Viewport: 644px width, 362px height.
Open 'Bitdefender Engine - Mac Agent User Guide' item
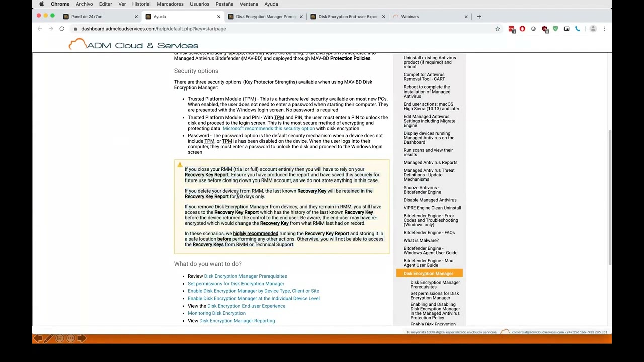428,263
